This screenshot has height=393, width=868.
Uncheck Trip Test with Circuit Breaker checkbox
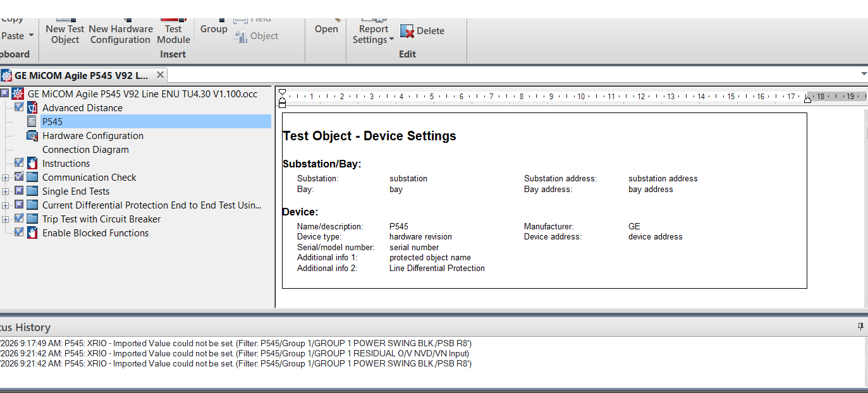point(19,219)
